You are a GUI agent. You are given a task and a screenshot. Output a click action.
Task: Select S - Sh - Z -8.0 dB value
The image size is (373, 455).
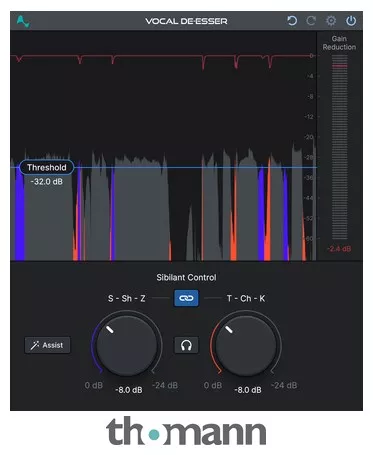129,390
